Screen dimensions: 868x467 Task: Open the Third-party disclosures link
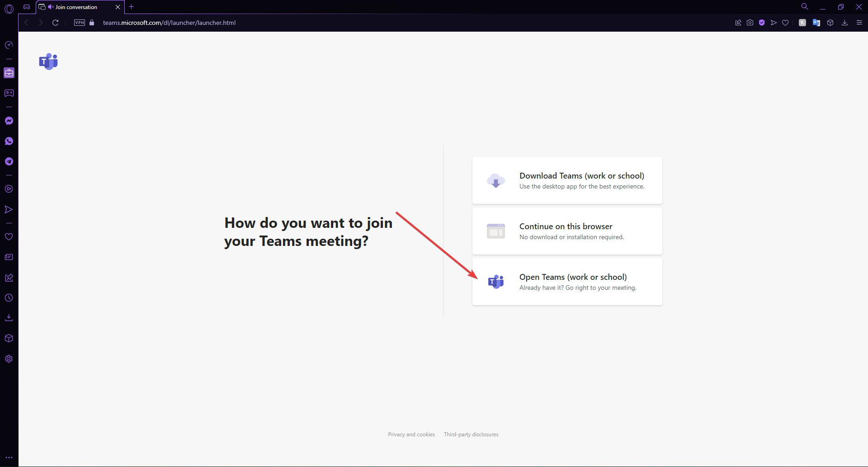click(471, 434)
